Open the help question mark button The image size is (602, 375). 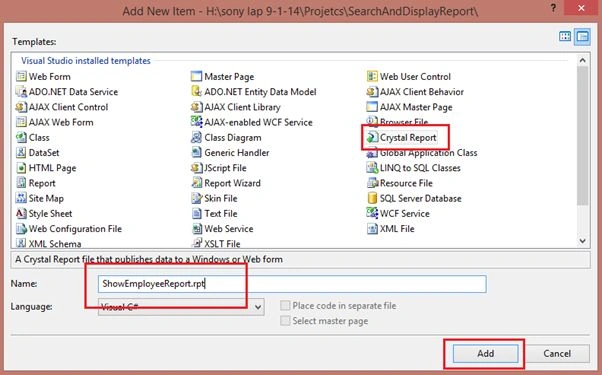coord(553,8)
